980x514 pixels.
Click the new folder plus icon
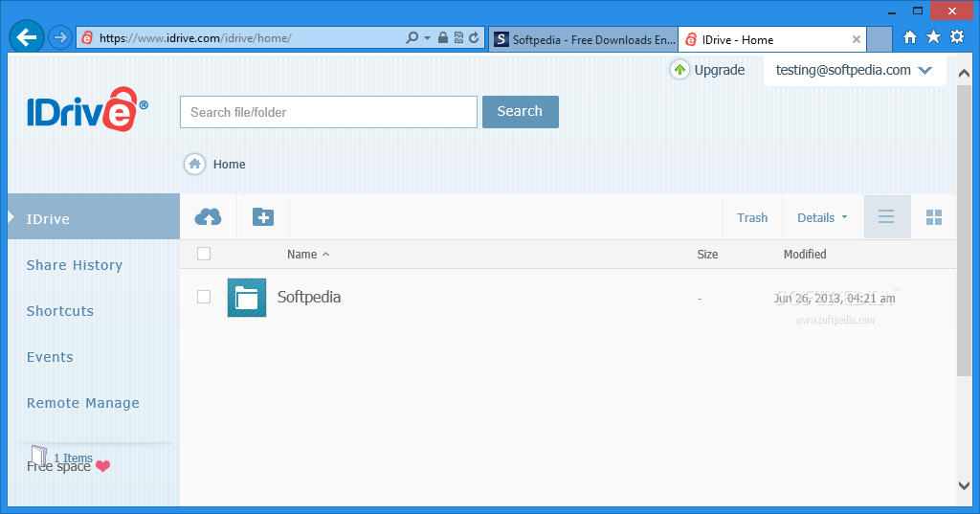[263, 217]
